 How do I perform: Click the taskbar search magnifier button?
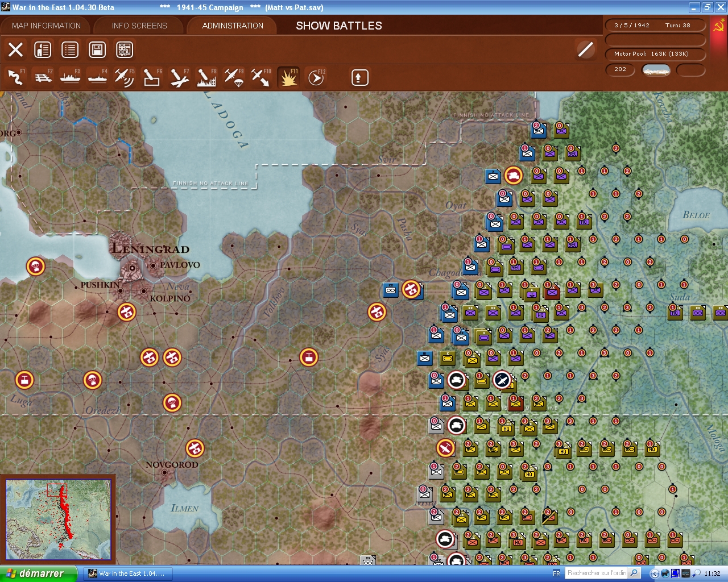coord(634,573)
